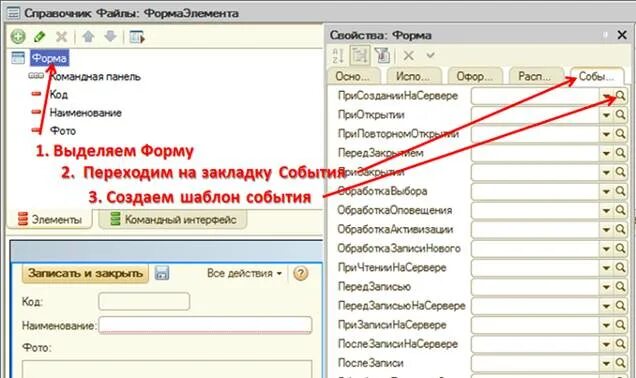Click the filter icon in properties toolbar
The width and height of the screenshot is (636, 378).
(x=382, y=56)
